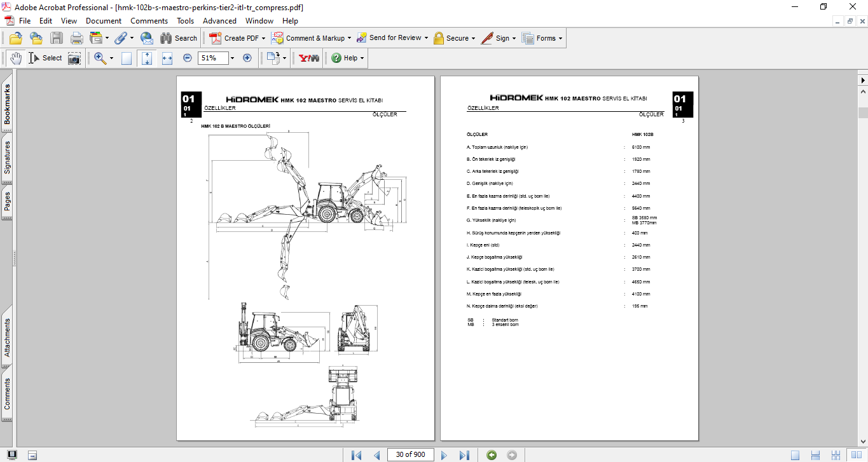
Task: Open the Bookmarks side tab
Action: pos(8,105)
